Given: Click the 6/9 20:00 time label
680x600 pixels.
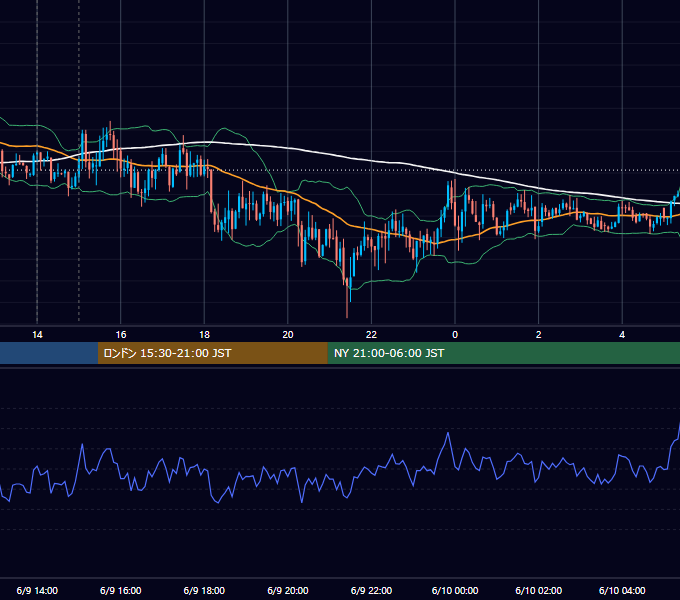Looking at the screenshot, I should coord(288,590).
